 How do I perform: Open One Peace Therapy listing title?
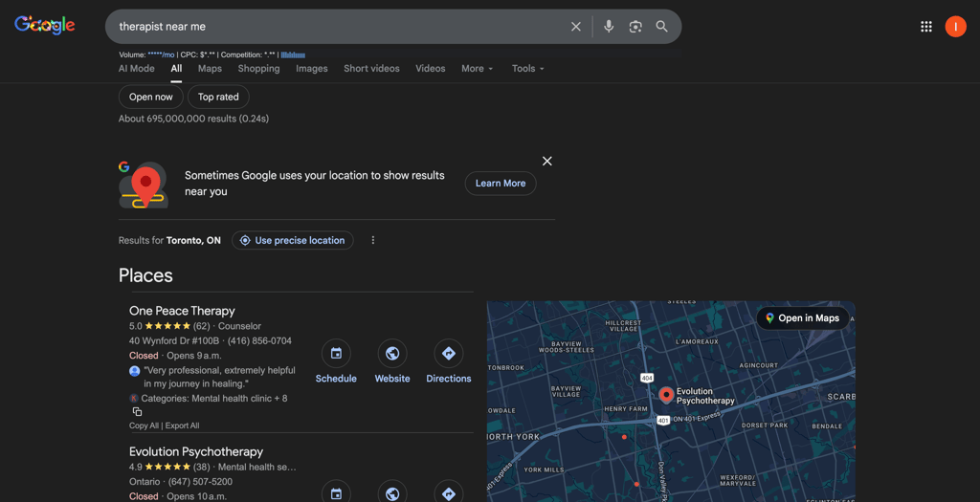pos(182,311)
